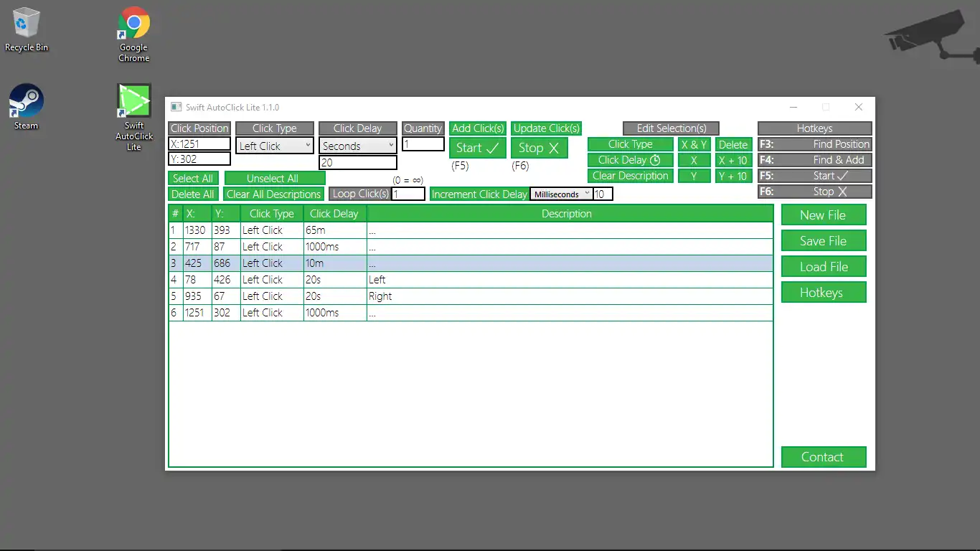This screenshot has width=980, height=551.
Task: Click the 67 Y value in row 5
Action: click(226, 296)
